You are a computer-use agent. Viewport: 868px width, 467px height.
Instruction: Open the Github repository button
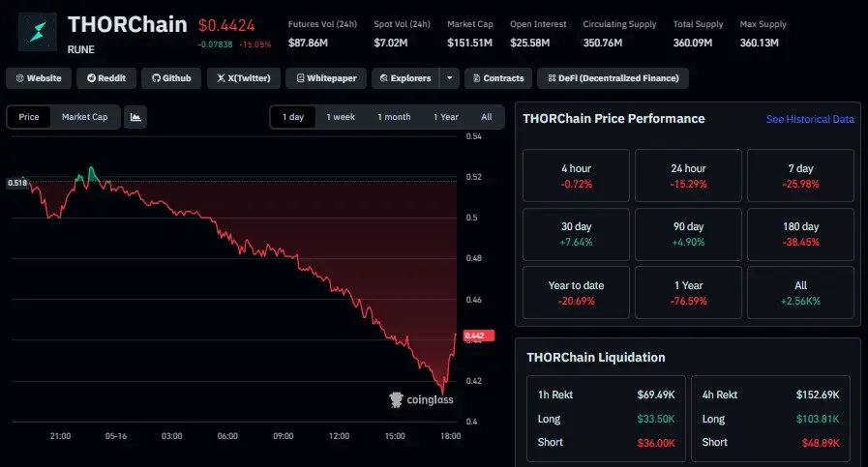[171, 78]
